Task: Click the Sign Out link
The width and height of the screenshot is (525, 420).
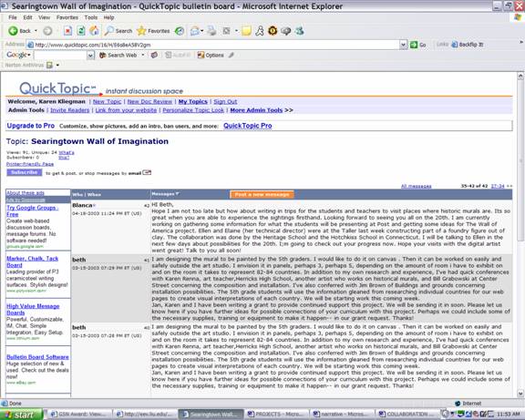Action: (225, 101)
